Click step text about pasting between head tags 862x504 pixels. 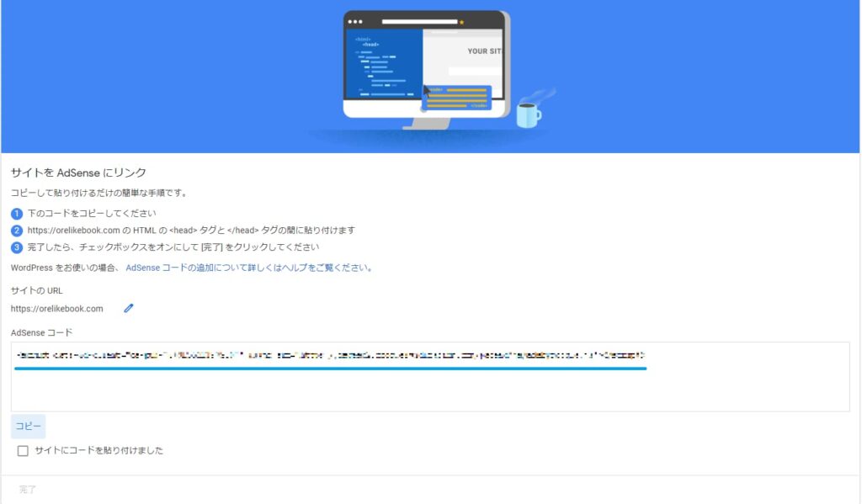tap(191, 231)
